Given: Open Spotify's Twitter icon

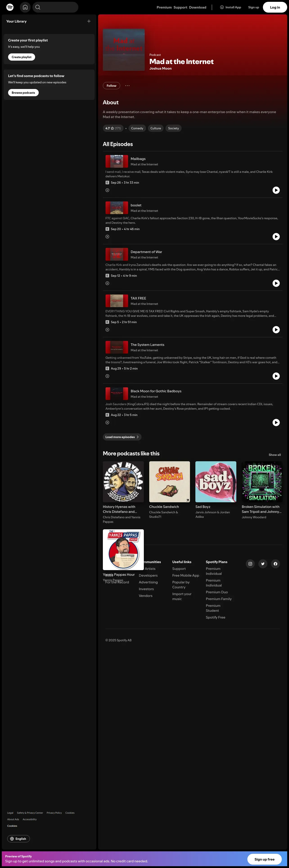Looking at the screenshot, I should tap(263, 564).
